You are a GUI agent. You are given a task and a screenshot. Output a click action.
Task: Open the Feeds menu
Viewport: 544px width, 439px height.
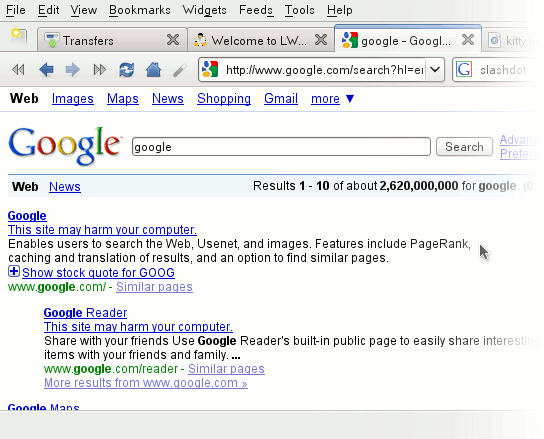pos(256,10)
